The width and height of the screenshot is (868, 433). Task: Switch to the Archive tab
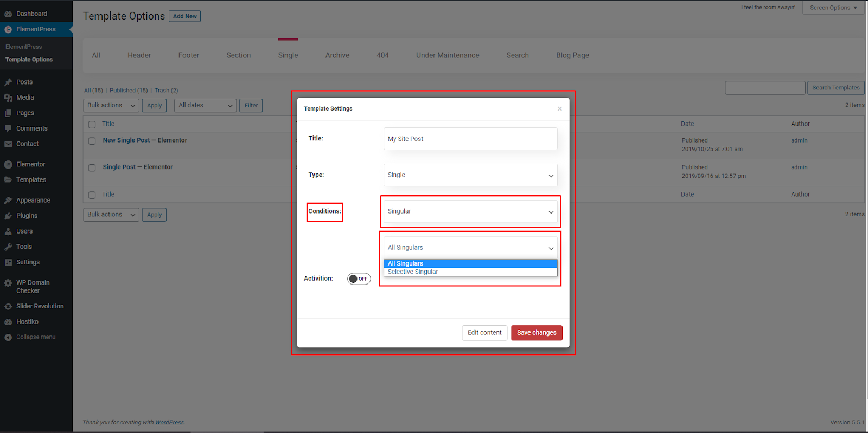pyautogui.click(x=337, y=55)
